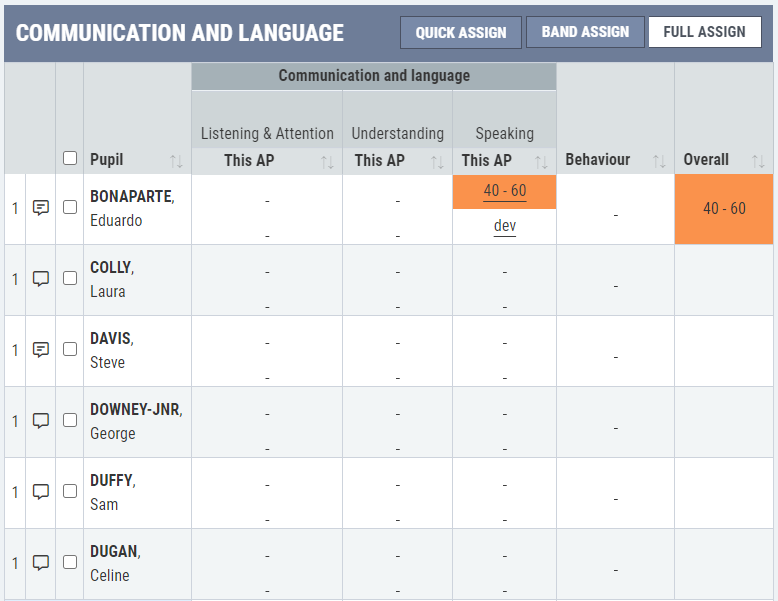Open comment icon for Colly, Laura
Viewport: 778px width, 601px height.
coord(41,279)
